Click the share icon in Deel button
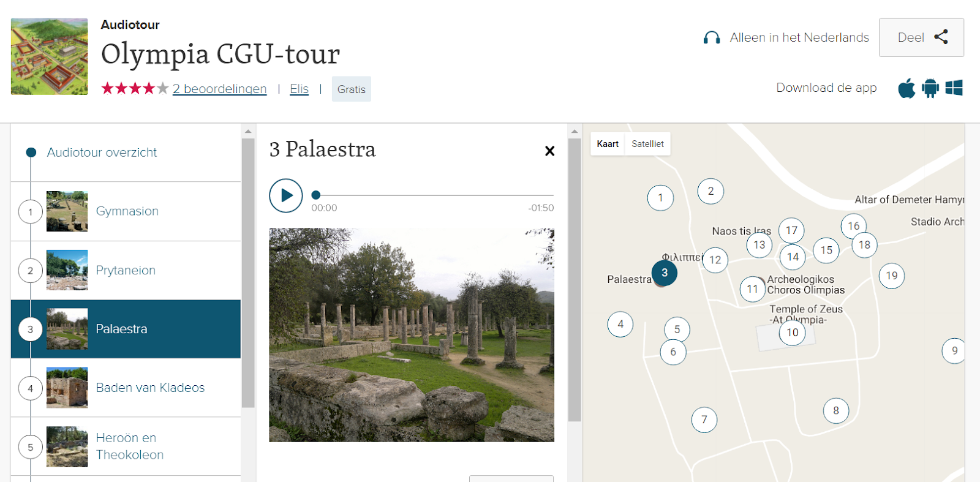The image size is (980, 482). (941, 37)
